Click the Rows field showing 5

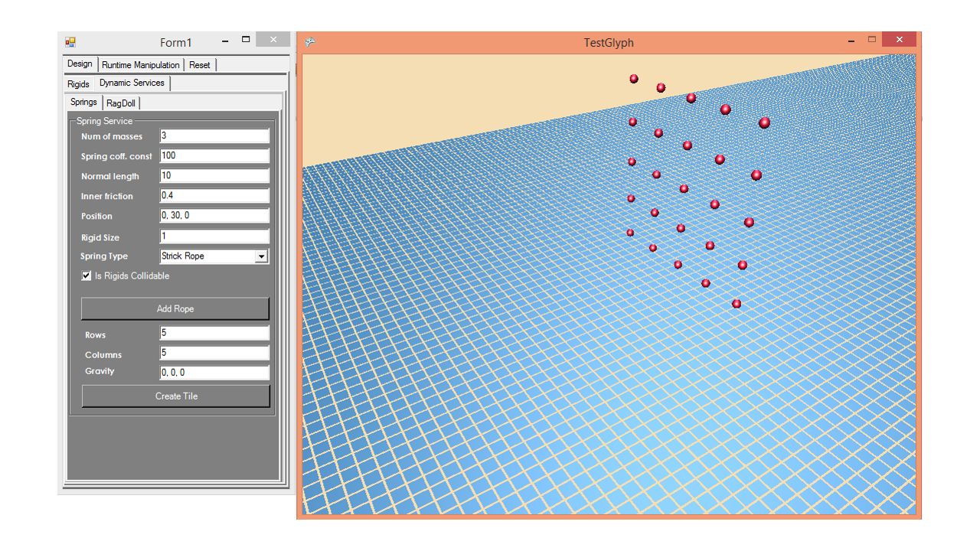214,333
